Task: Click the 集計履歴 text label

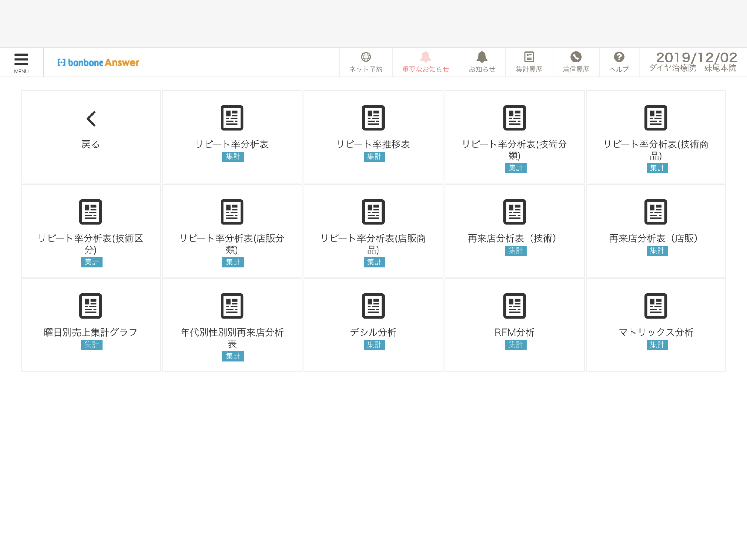Action: [x=529, y=69]
